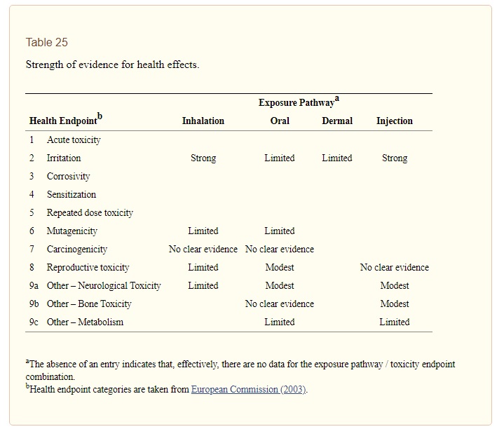Click Other – Bone Toxicity row label
The height and width of the screenshot is (436, 504).
point(89,304)
